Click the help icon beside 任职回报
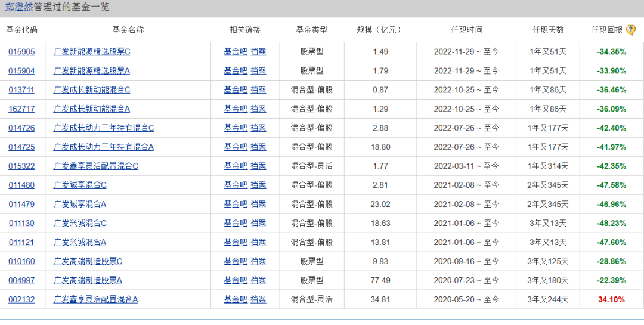The image size is (644, 325). tap(631, 30)
